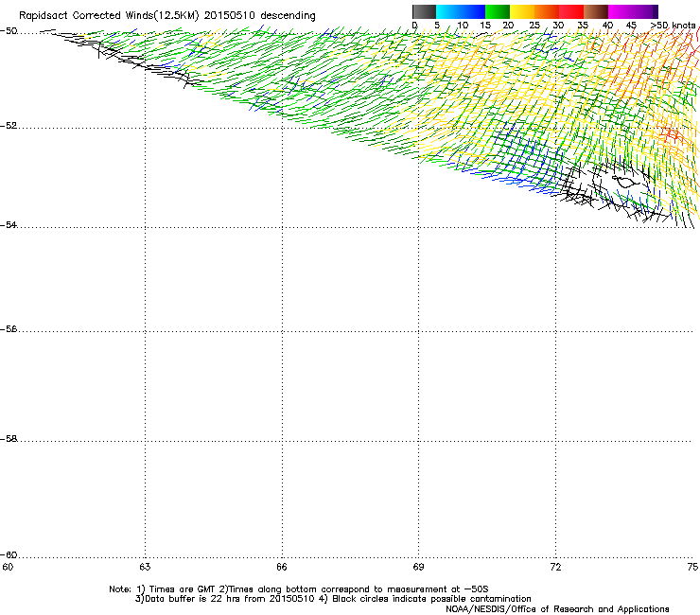Screen dimensions: 700x615
Task: Click the island outline near 73E 53S
Action: (x=625, y=182)
